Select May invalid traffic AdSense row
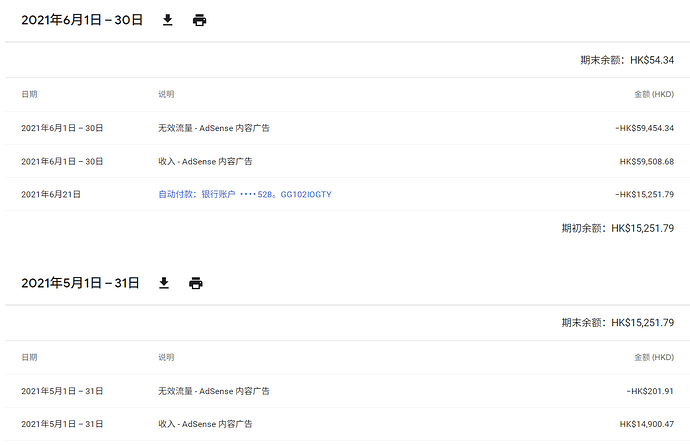 tap(348, 391)
